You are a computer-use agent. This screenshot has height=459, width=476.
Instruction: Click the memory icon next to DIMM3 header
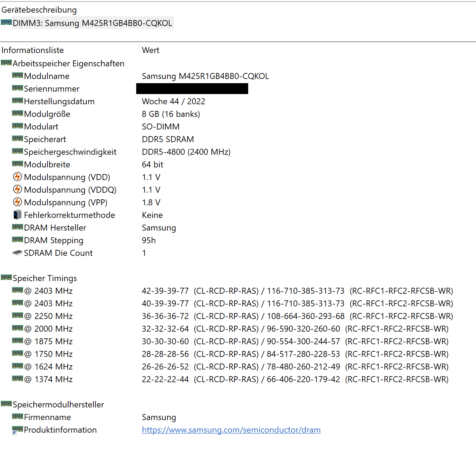(6, 22)
